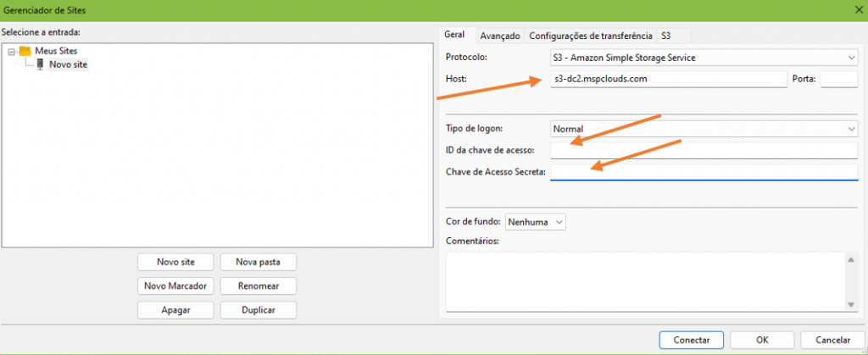
Task: Open Configurações de transferência tab
Action: tap(591, 36)
